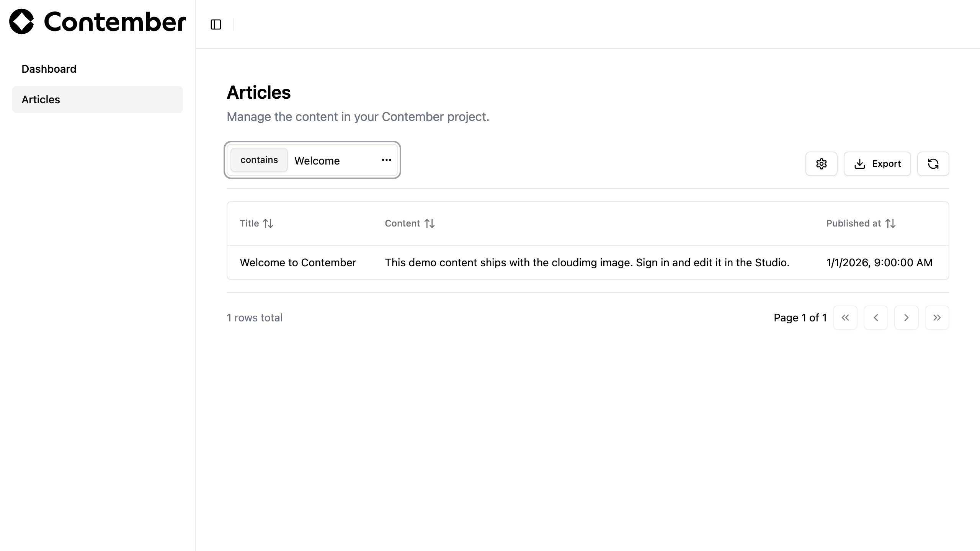Go to the previous page

[x=876, y=318]
